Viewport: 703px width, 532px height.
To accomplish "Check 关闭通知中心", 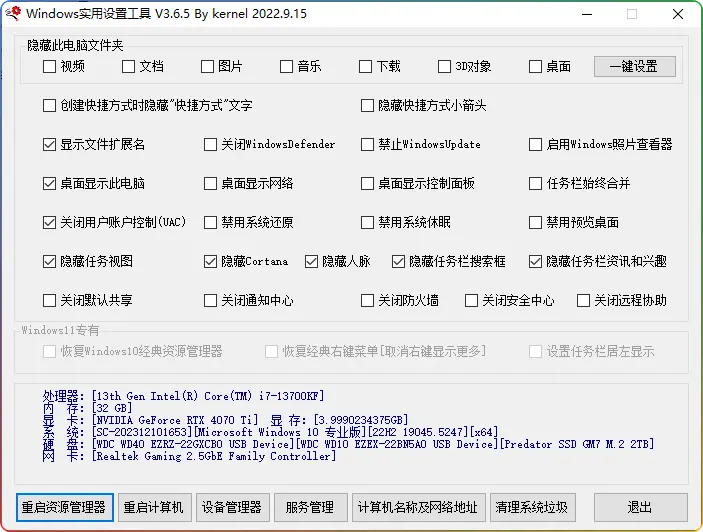I will pyautogui.click(x=210, y=300).
